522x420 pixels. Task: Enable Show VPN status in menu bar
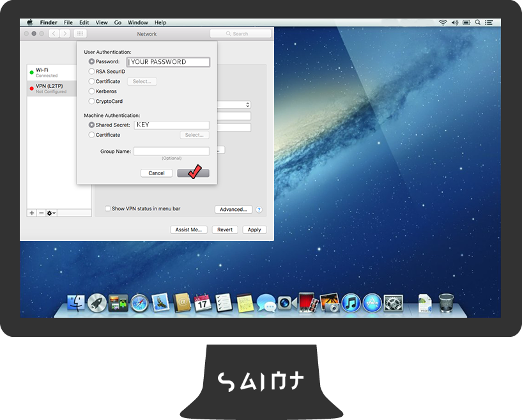pos(107,208)
